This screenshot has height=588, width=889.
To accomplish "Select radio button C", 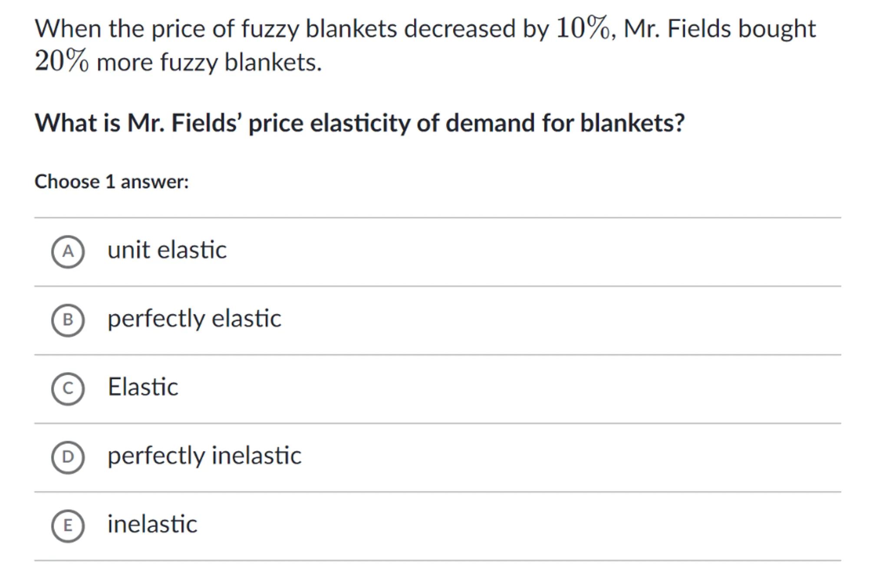I will (x=68, y=388).
